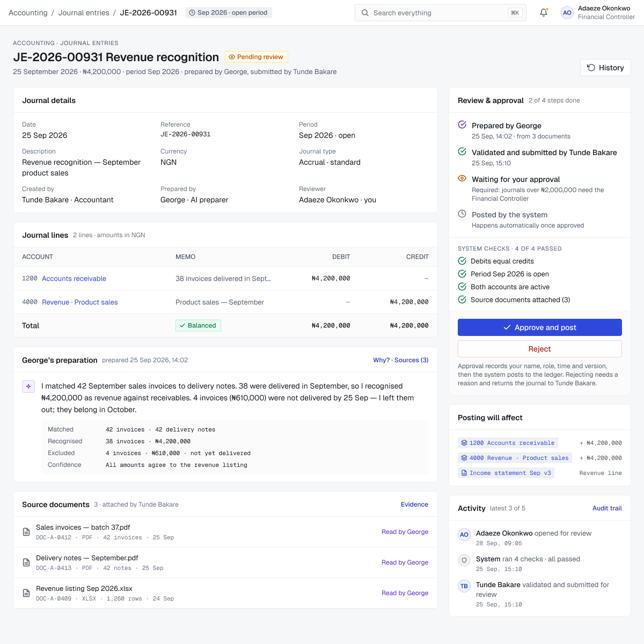Click the check icon for Debits equal credits

coord(462,261)
